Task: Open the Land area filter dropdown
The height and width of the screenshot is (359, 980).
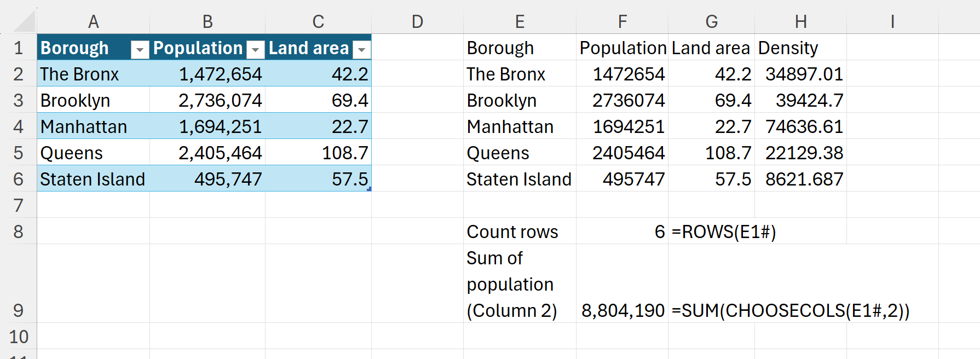Action: [x=361, y=50]
